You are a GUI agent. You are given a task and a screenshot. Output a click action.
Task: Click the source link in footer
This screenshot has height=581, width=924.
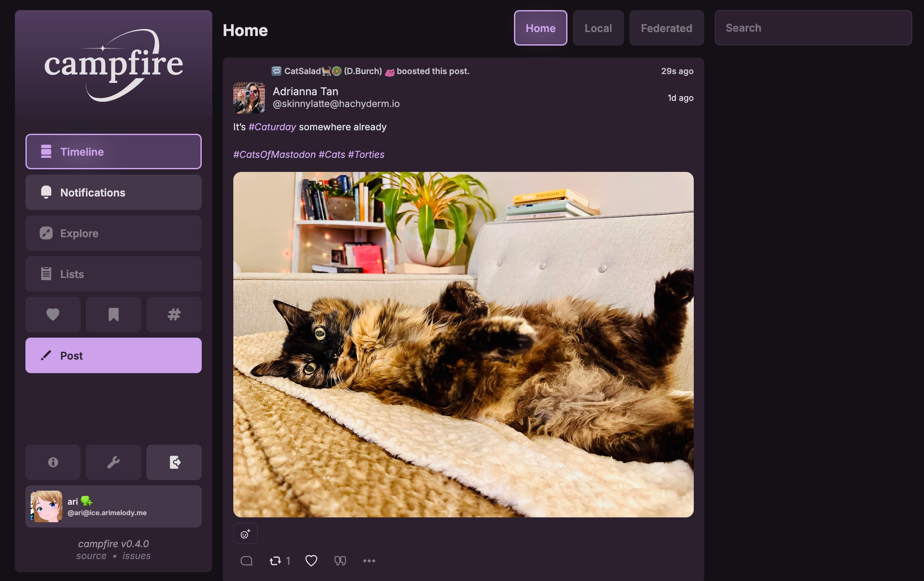[x=91, y=556]
